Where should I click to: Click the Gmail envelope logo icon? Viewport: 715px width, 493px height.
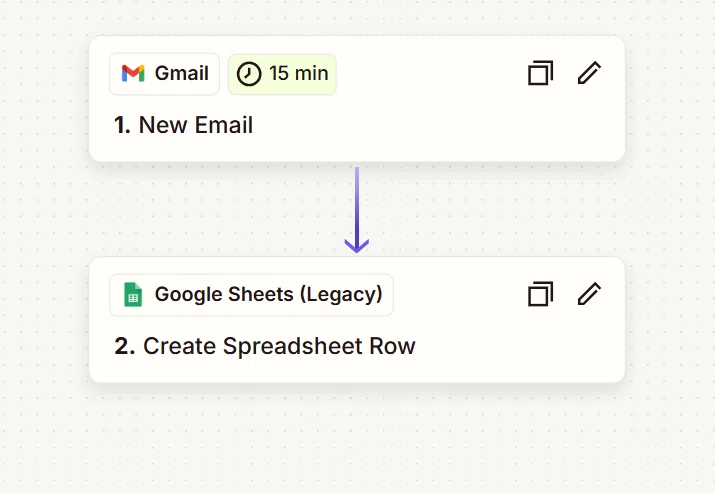133,73
